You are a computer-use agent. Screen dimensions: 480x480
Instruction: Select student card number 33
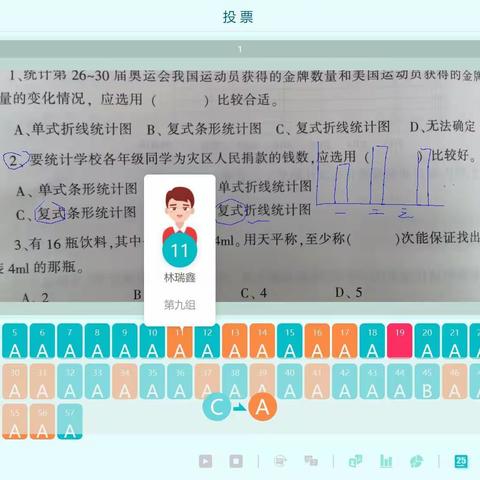[97, 381]
